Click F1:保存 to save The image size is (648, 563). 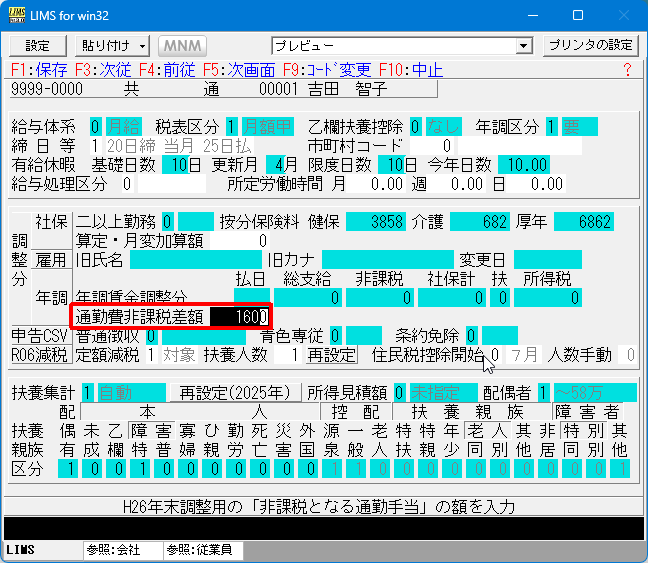[39, 70]
